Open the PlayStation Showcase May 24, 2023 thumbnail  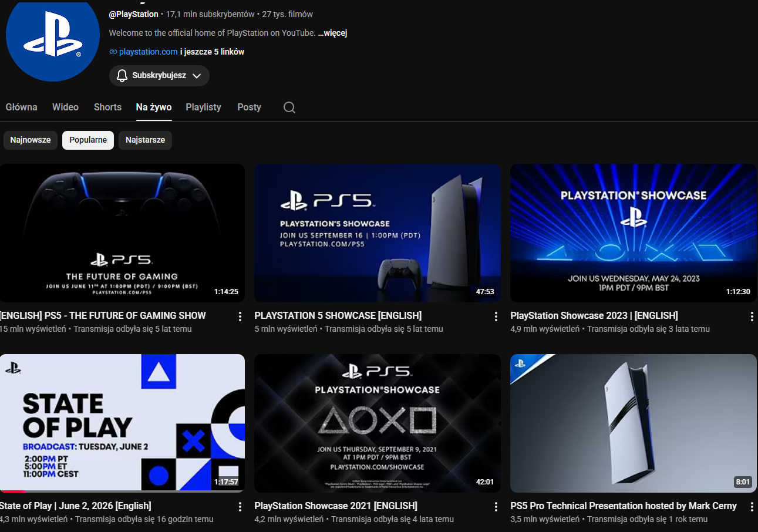pyautogui.click(x=634, y=233)
